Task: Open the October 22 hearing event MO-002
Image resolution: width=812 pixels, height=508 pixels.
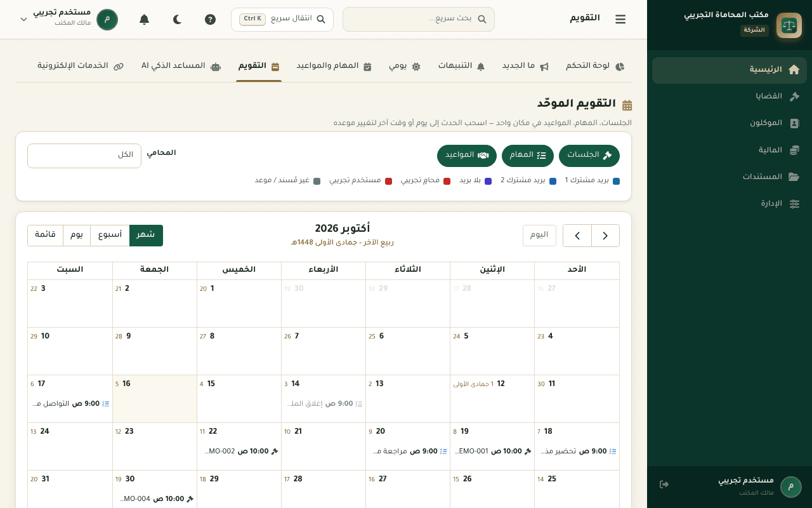Action: 240,451
